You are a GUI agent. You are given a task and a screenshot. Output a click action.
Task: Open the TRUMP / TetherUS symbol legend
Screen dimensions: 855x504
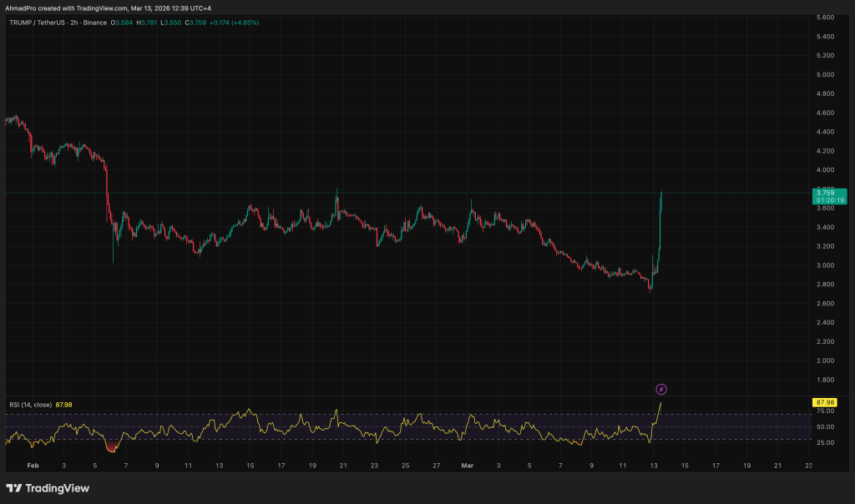pyautogui.click(x=58, y=23)
